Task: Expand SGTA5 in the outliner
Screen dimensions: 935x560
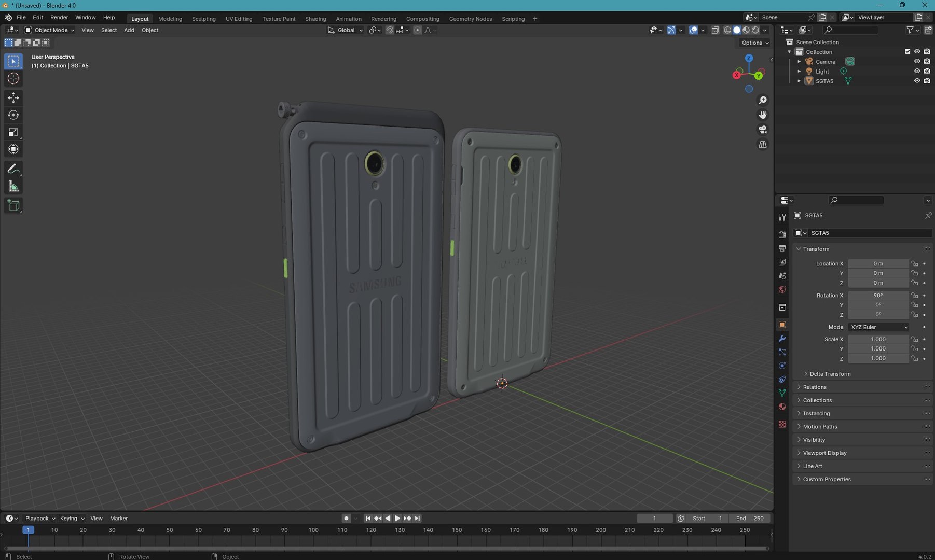Action: 799,81
